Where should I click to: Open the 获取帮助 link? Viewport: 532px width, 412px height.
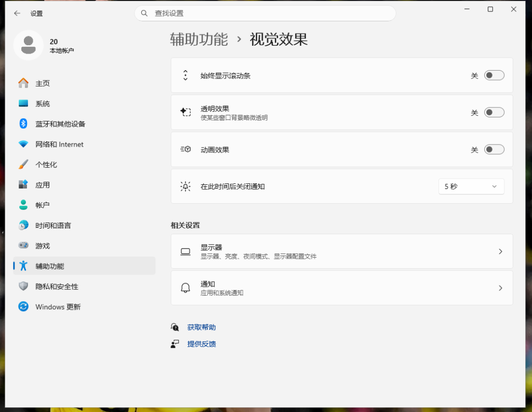(202, 327)
